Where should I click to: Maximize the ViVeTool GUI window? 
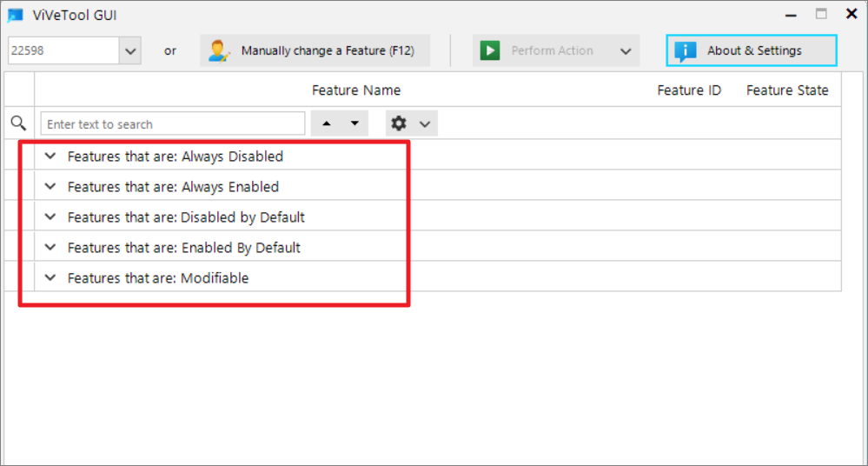click(821, 14)
